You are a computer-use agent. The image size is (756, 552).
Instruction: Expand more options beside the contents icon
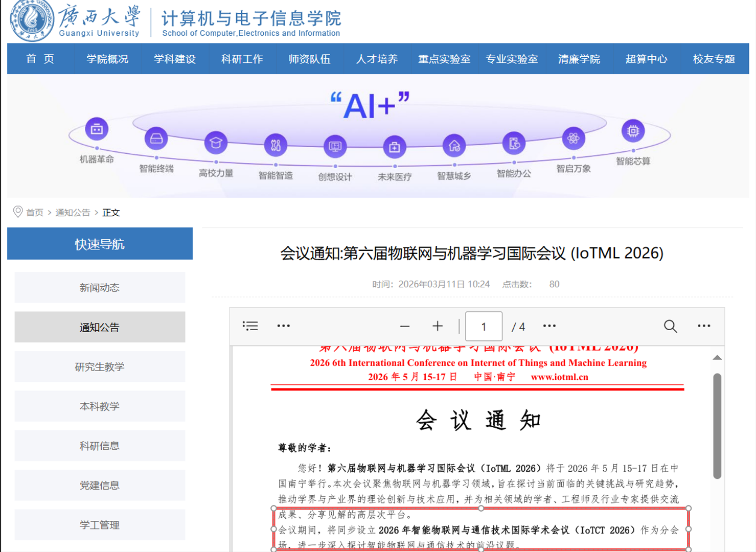click(284, 326)
